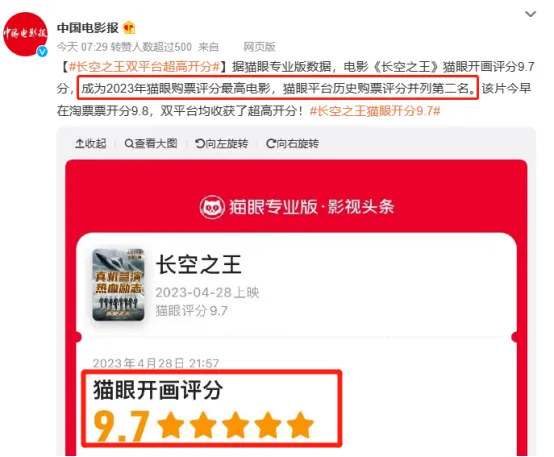Click the blue verified badge on avatar
The height and width of the screenshot is (457, 554).
(42, 52)
